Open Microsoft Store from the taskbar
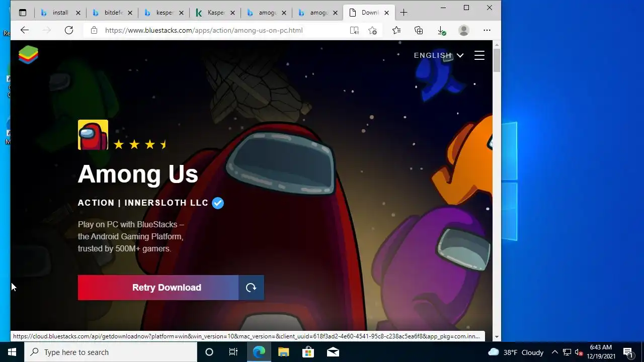The height and width of the screenshot is (362, 644). pyautogui.click(x=308, y=352)
